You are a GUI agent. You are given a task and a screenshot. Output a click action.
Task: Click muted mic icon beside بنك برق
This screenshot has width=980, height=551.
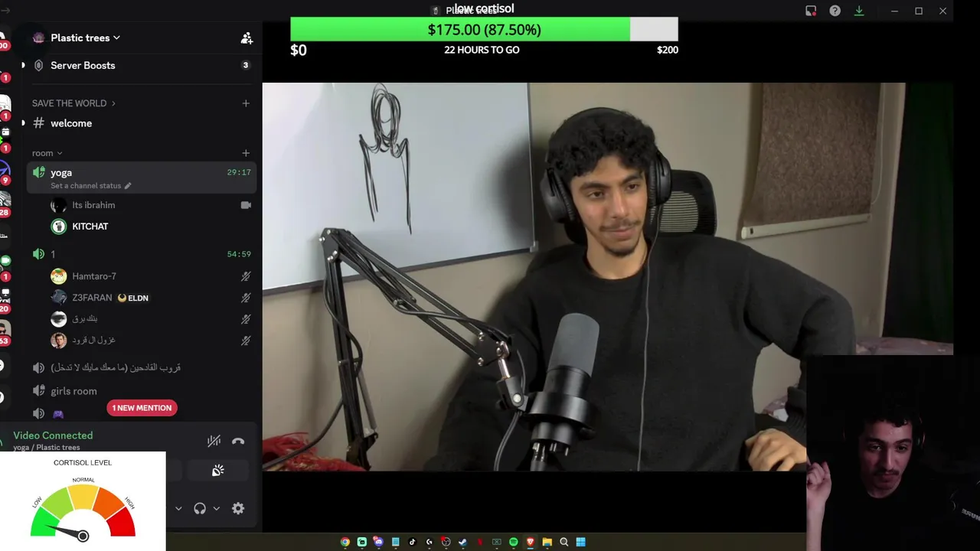pos(246,319)
